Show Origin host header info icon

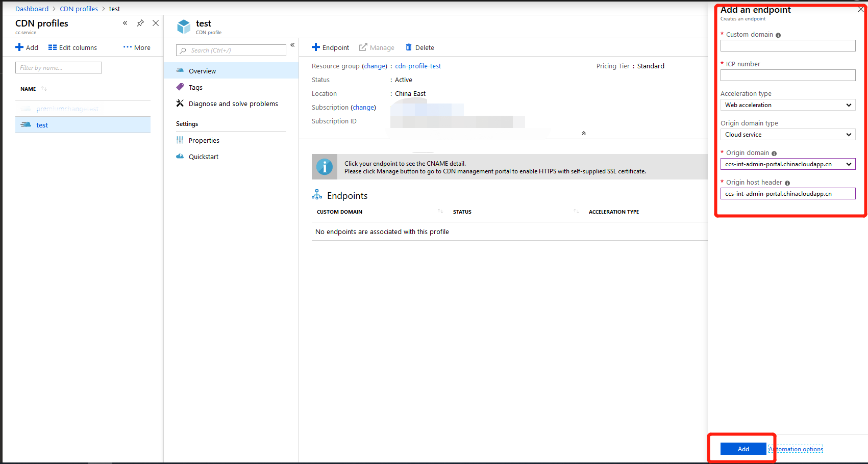click(x=787, y=183)
